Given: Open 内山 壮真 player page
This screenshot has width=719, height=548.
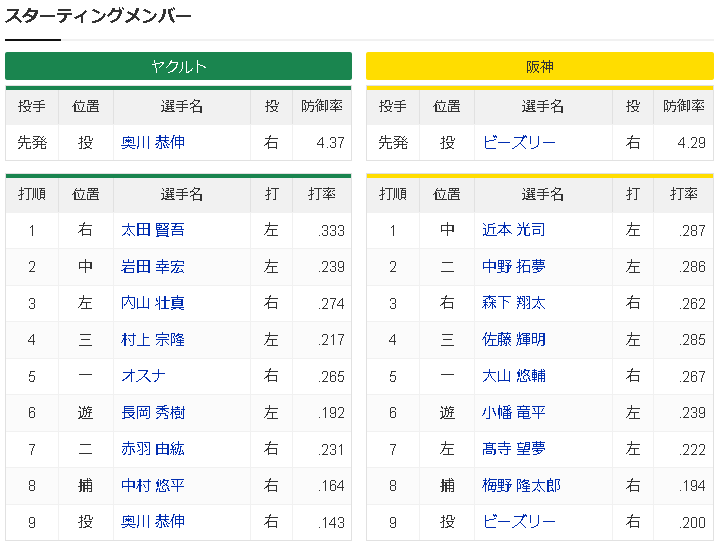Looking at the screenshot, I should click(x=153, y=303).
